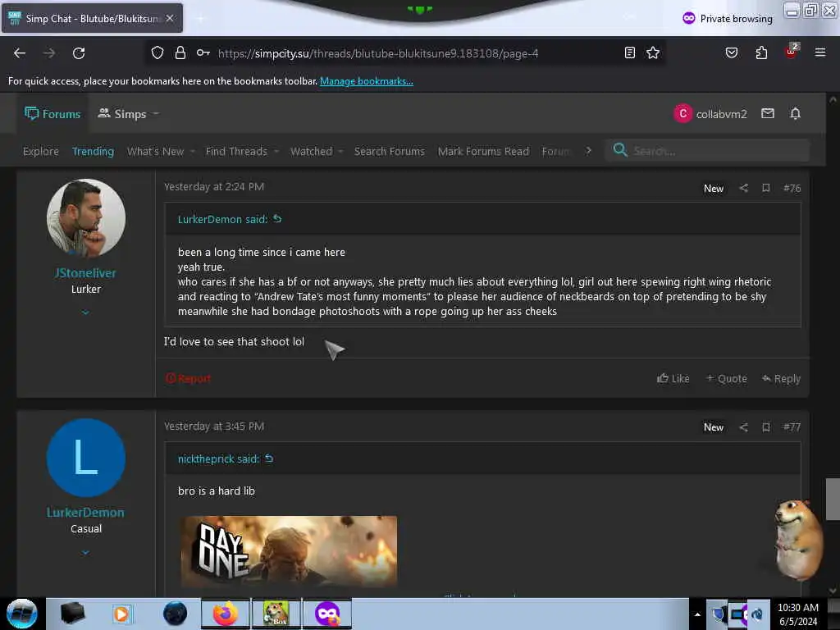840x630 pixels.
Task: Open the Search Forums nav item
Action: tap(390, 152)
